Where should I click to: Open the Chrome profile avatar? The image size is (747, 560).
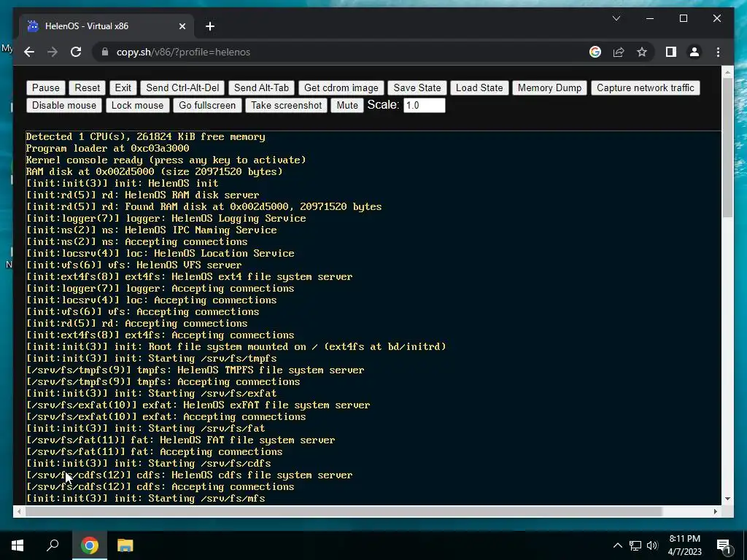coord(694,52)
